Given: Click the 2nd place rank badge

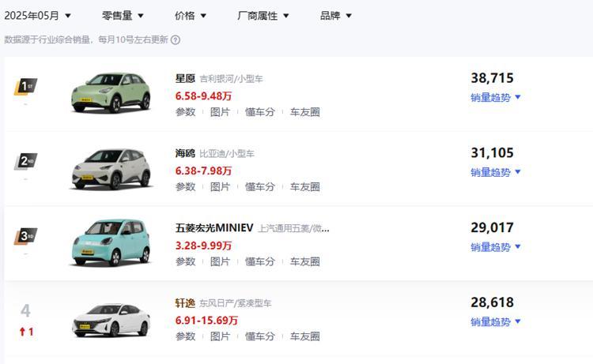Looking at the screenshot, I should tap(26, 162).
